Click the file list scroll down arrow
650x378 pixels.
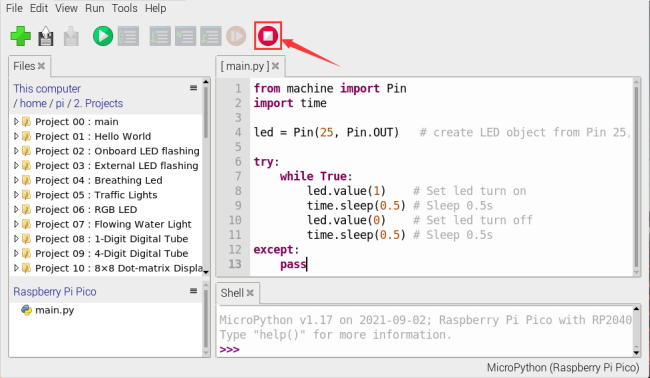pyautogui.click(x=206, y=272)
